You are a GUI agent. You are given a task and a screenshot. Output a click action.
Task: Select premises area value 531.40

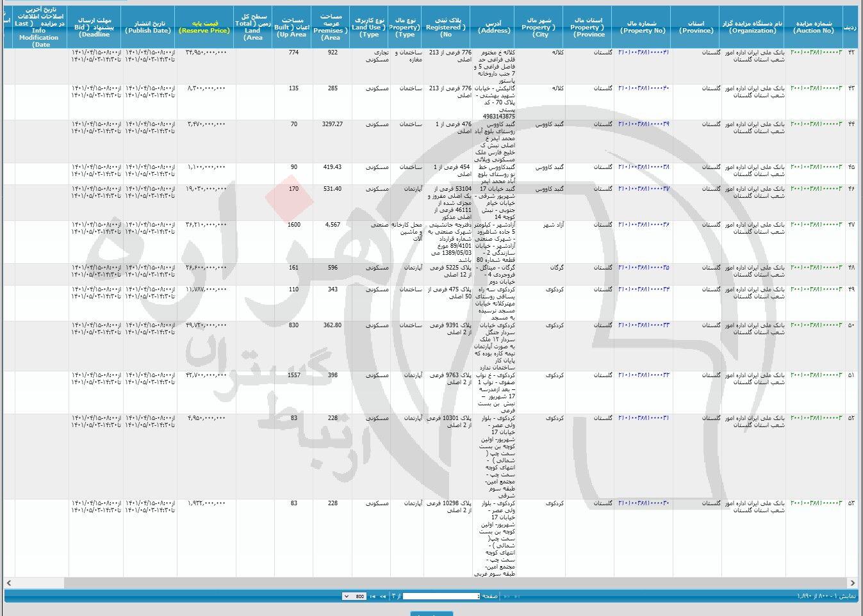click(333, 189)
